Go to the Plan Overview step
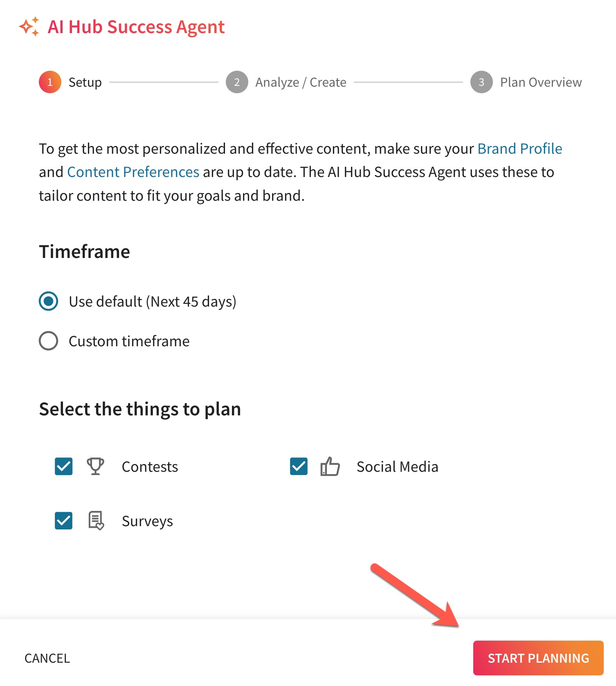The image size is (616, 686). [x=541, y=82]
